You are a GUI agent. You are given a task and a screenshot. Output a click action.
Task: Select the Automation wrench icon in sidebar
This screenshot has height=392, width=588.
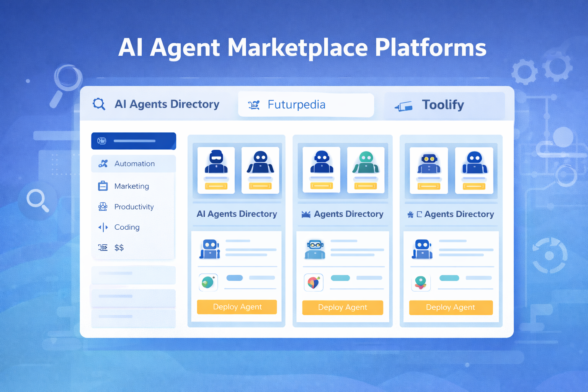click(x=103, y=163)
